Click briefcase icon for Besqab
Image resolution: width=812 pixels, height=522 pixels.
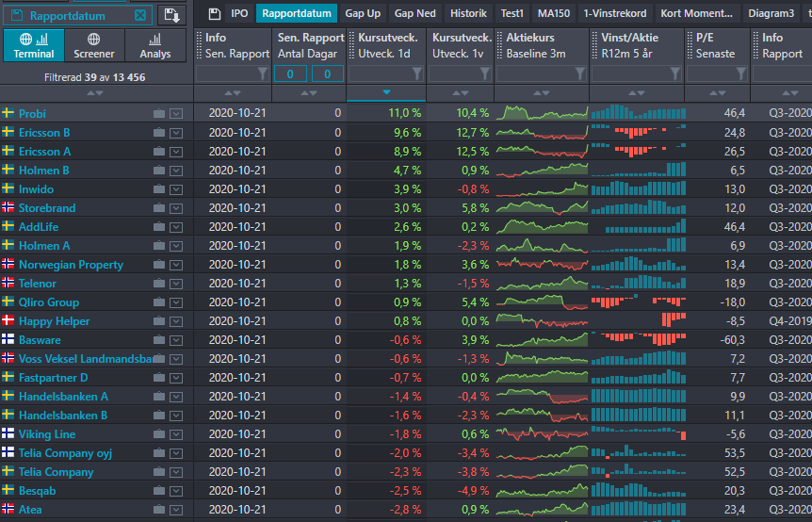(x=159, y=490)
